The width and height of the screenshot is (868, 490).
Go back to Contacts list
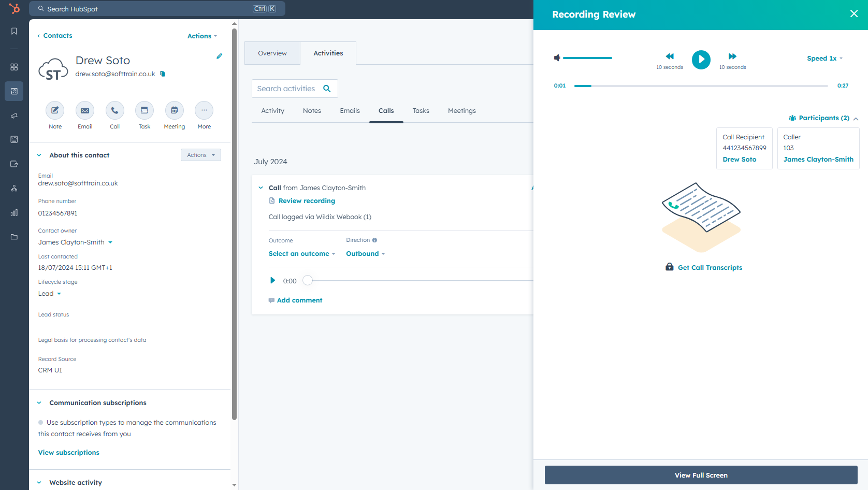click(54, 36)
